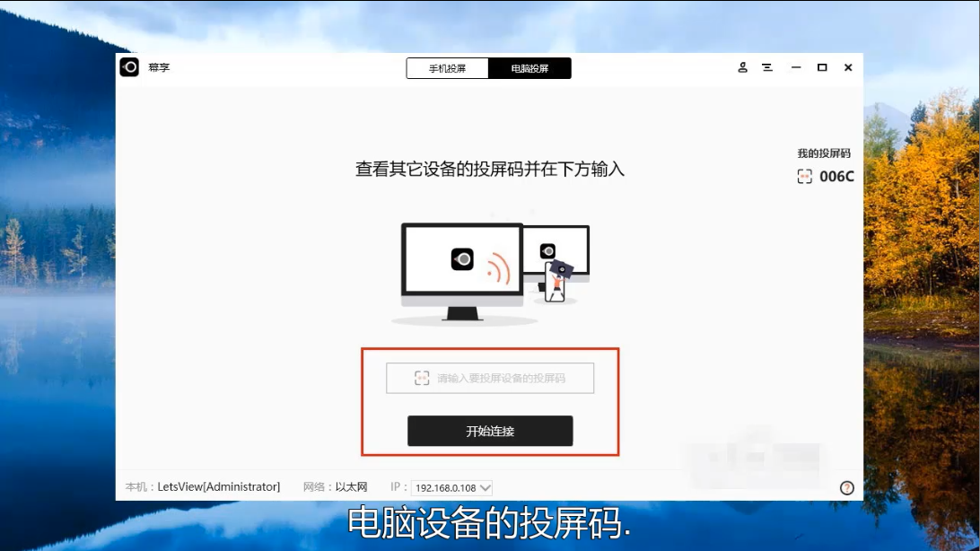Screen dimensions: 980x551
Task: Click the 我的投屏码 label
Action: (x=823, y=153)
